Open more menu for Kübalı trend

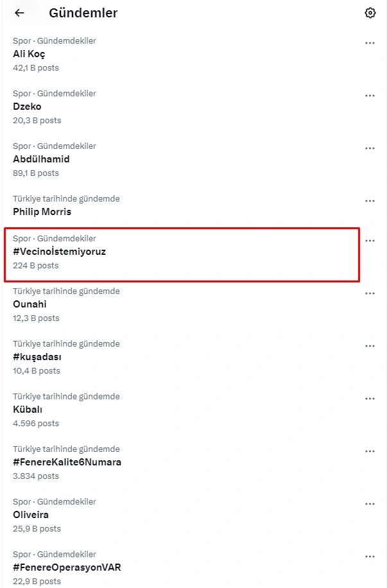click(370, 399)
